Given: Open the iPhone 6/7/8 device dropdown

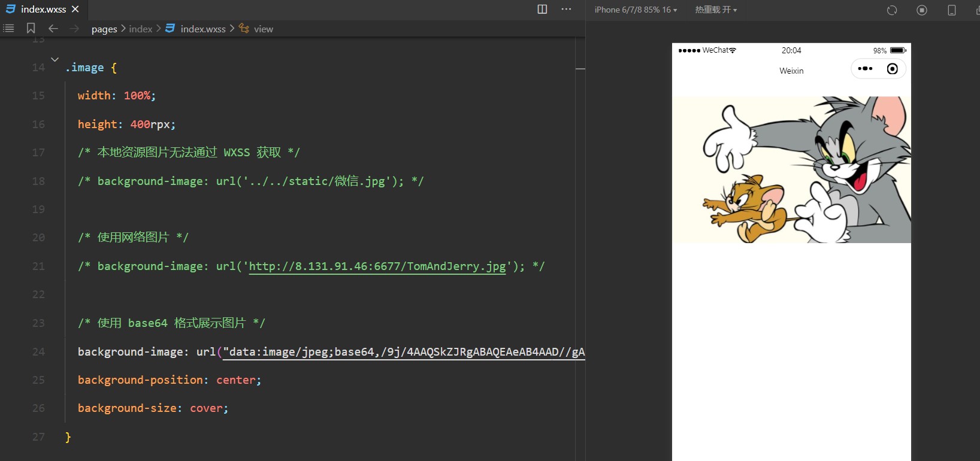Looking at the screenshot, I should 636,10.
